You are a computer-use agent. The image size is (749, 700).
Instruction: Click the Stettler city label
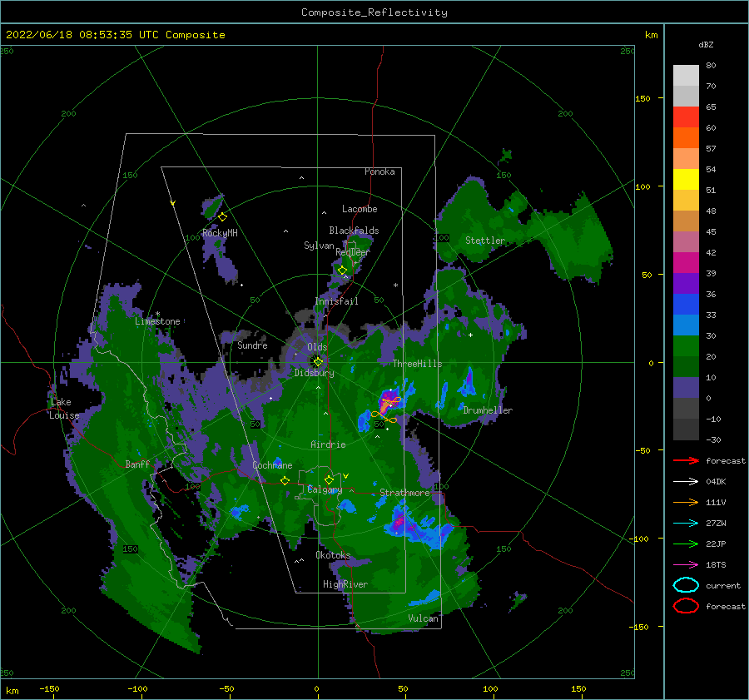click(485, 241)
